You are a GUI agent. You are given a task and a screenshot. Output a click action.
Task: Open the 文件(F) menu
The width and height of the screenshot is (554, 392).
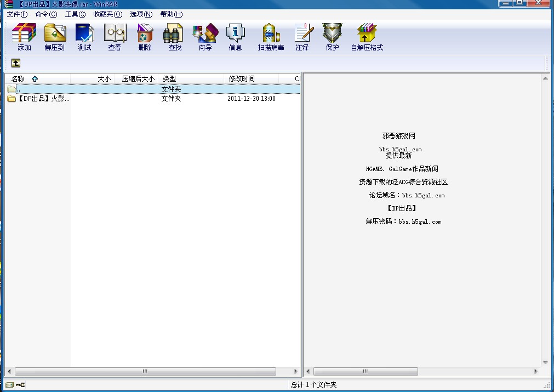[17, 14]
